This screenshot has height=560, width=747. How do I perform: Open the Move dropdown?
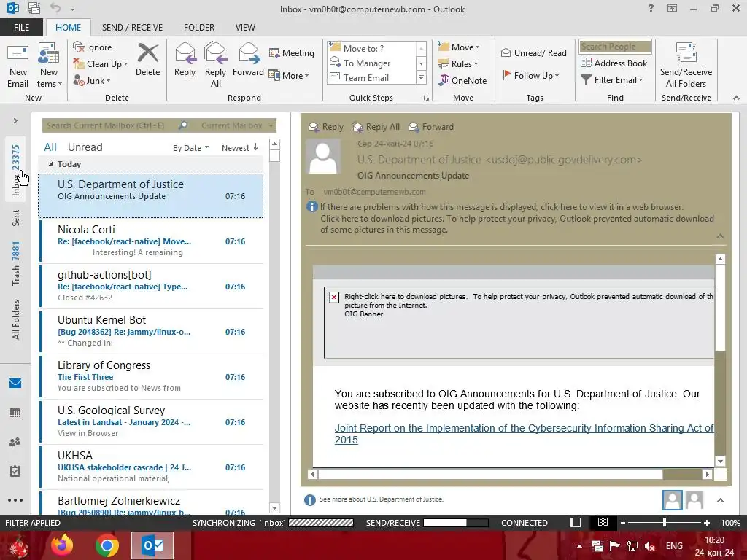459,47
